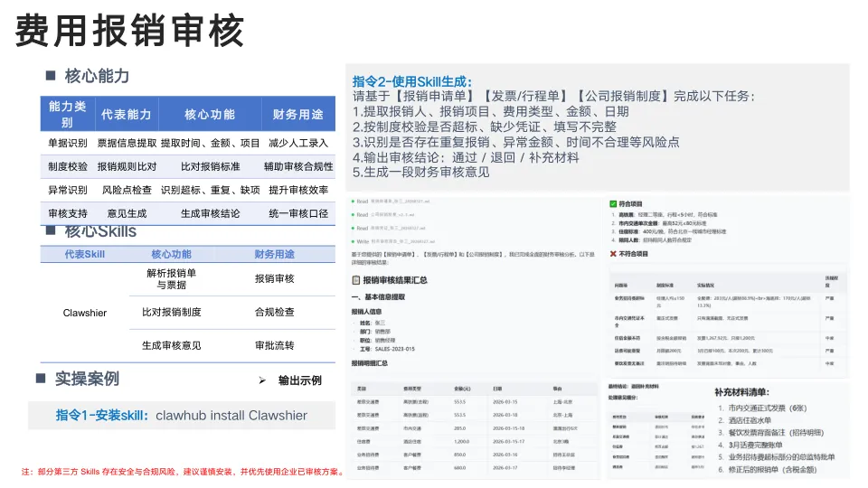Click the arrow icon before 输出示例
868x488 pixels.
[x=262, y=380]
